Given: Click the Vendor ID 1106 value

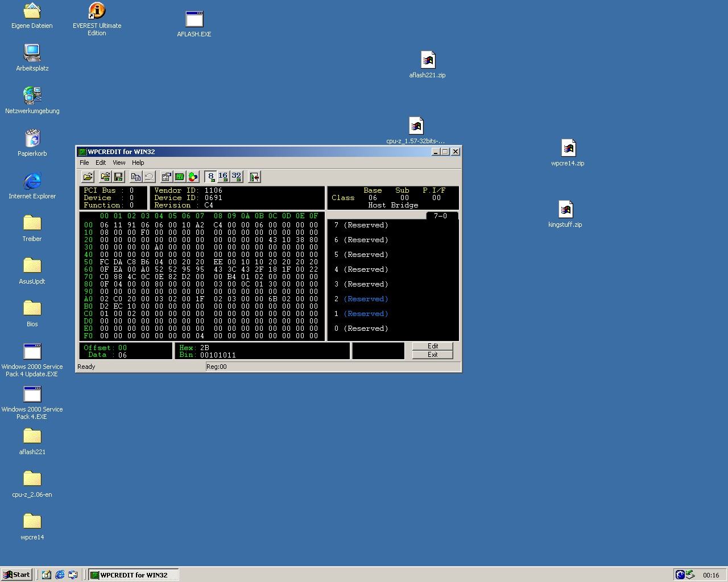Looking at the screenshot, I should point(213,190).
